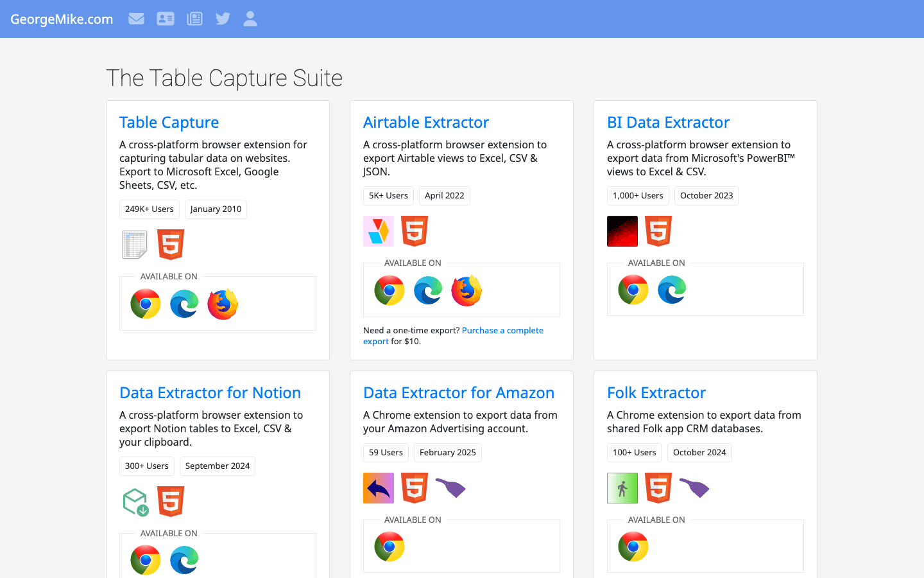Click the envelope email icon in header
The height and width of the screenshot is (578, 924).
click(136, 19)
